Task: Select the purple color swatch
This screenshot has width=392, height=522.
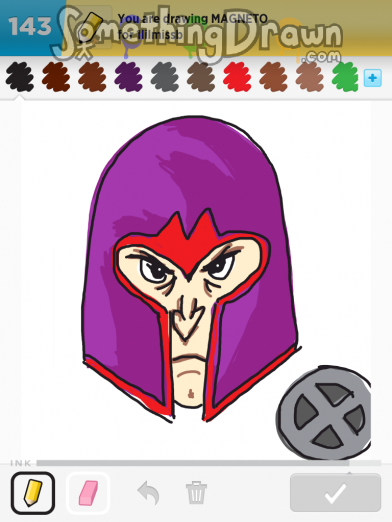Action: [x=128, y=77]
